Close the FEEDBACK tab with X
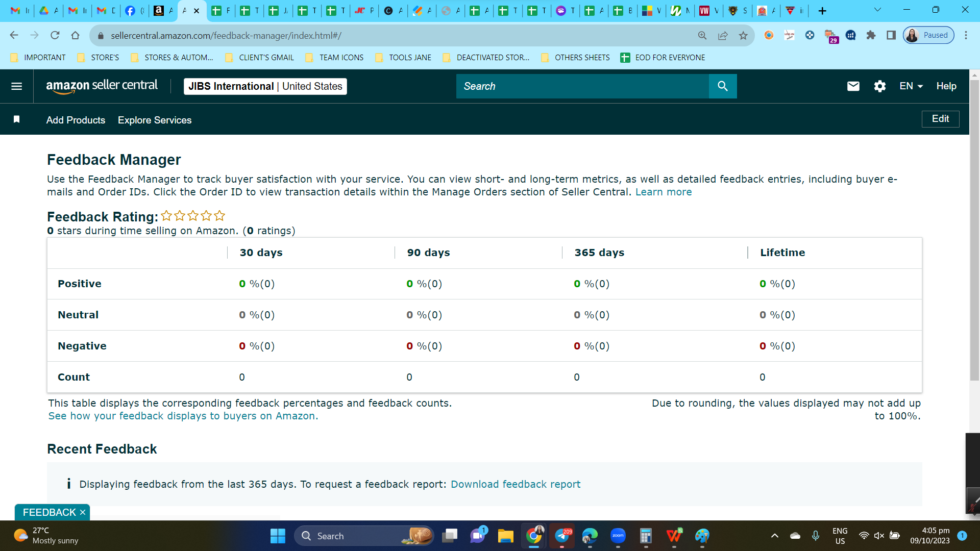Screen dimensions: 980x551 point(83,512)
